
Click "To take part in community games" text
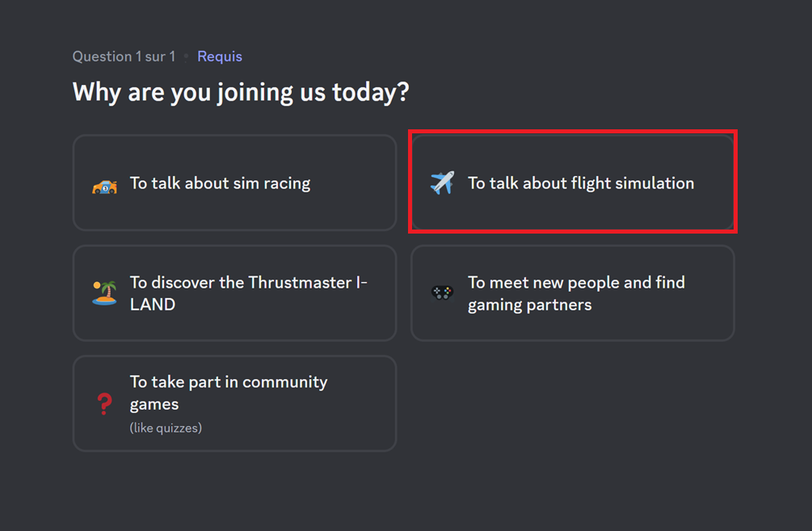(x=229, y=392)
